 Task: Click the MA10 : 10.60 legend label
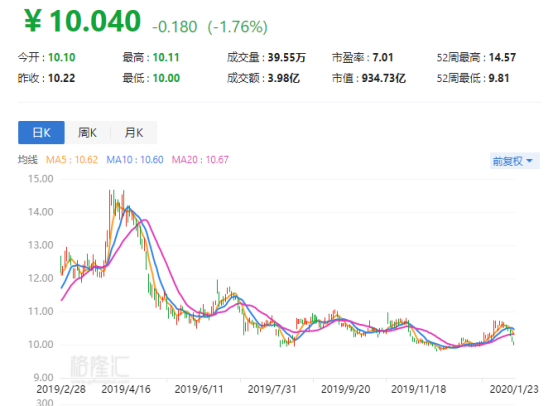[135, 160]
